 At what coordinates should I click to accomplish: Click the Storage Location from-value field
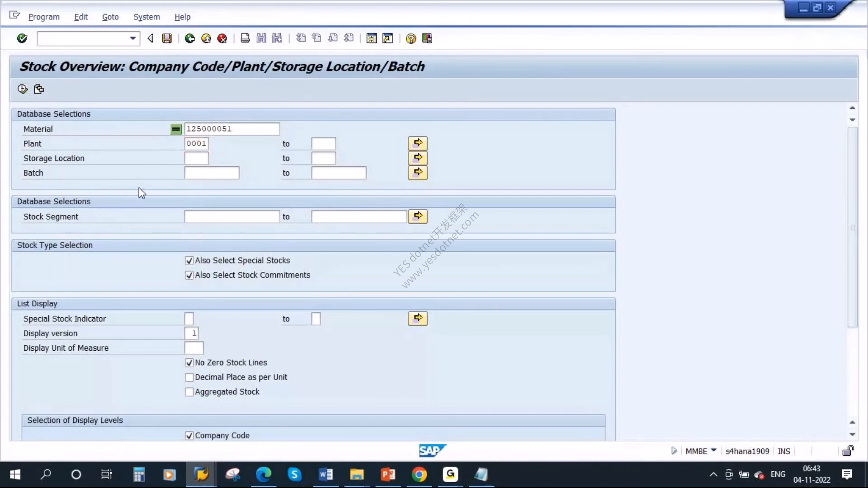click(x=196, y=158)
